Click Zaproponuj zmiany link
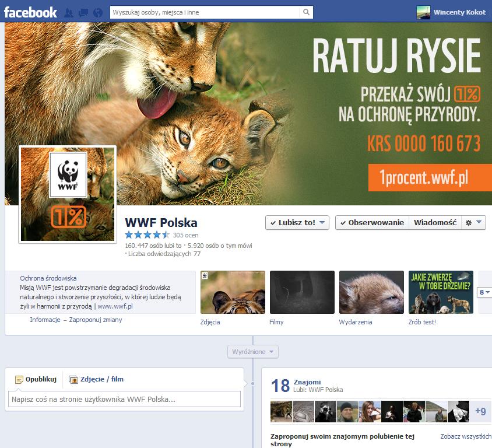 [x=96, y=320]
